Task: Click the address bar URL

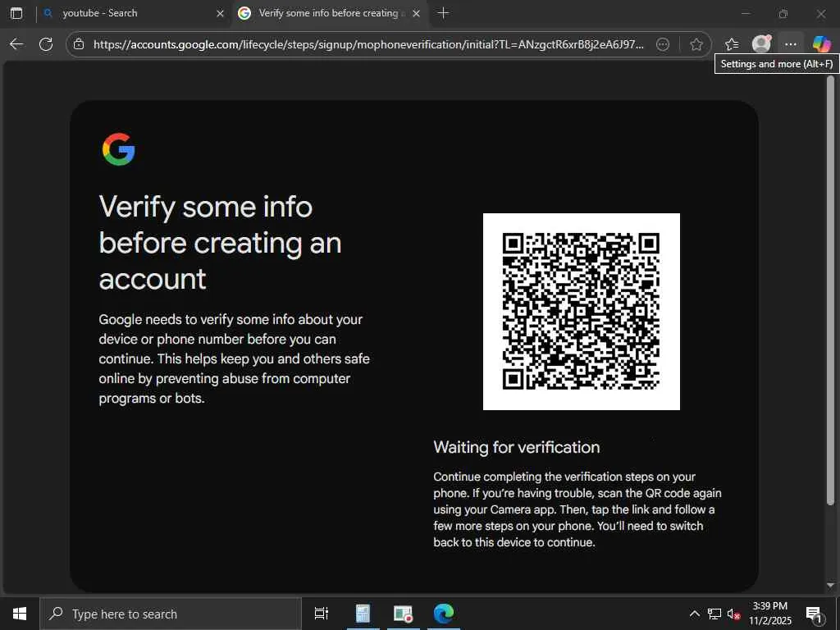Action: coord(368,44)
